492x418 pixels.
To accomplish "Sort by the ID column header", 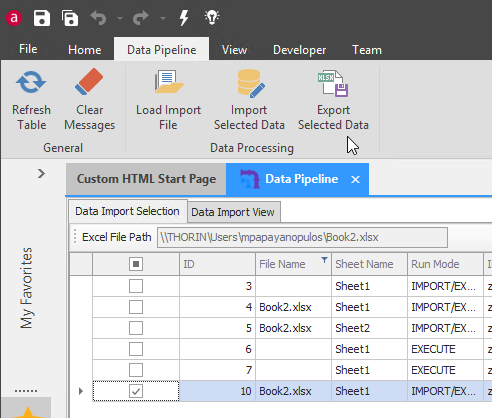I will [218, 264].
